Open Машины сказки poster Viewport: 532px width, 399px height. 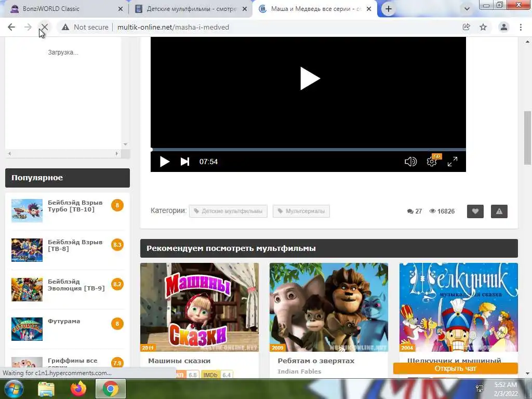(x=199, y=307)
